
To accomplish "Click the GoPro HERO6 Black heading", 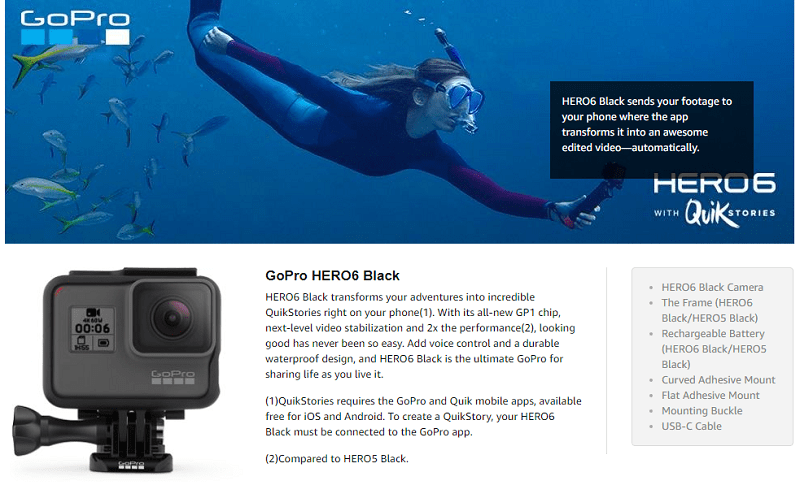I will (x=332, y=276).
